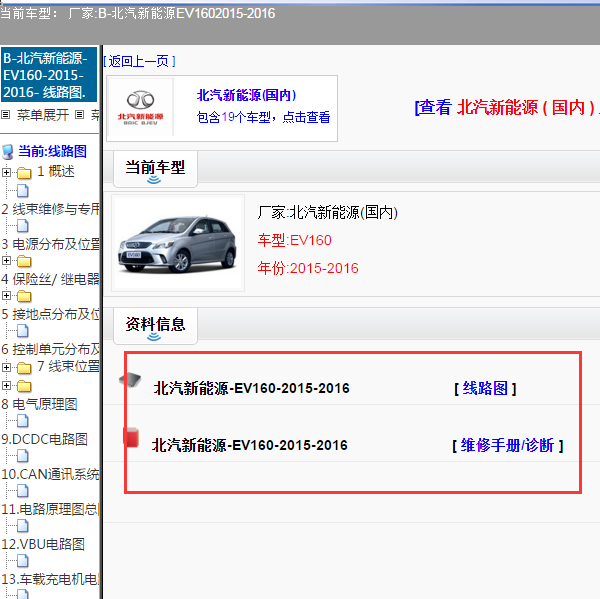Open 当前:线路图 sidebar heading
Viewport: 600px width, 599px height.
52,151
